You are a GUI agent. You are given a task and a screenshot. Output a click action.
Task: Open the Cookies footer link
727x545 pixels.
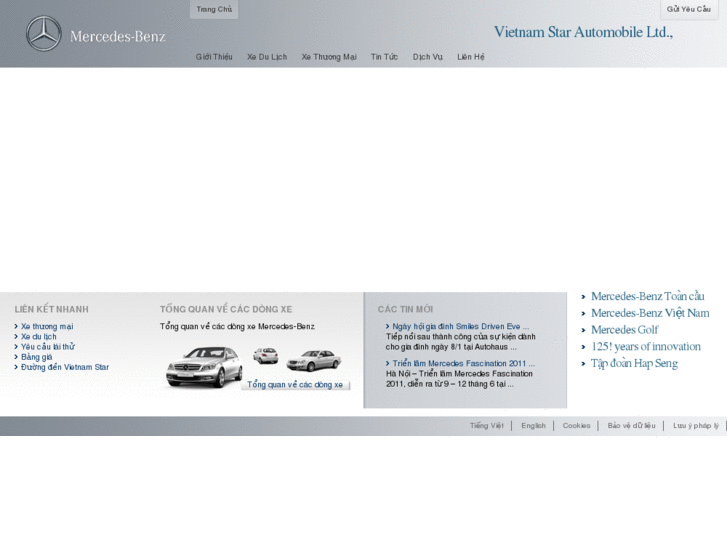(576, 425)
